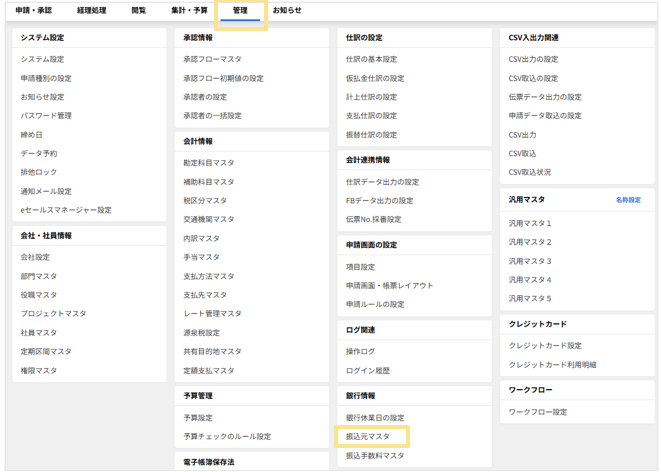
Task: Click 社員マスタ in 会社・社員情報
Action: pos(39,333)
